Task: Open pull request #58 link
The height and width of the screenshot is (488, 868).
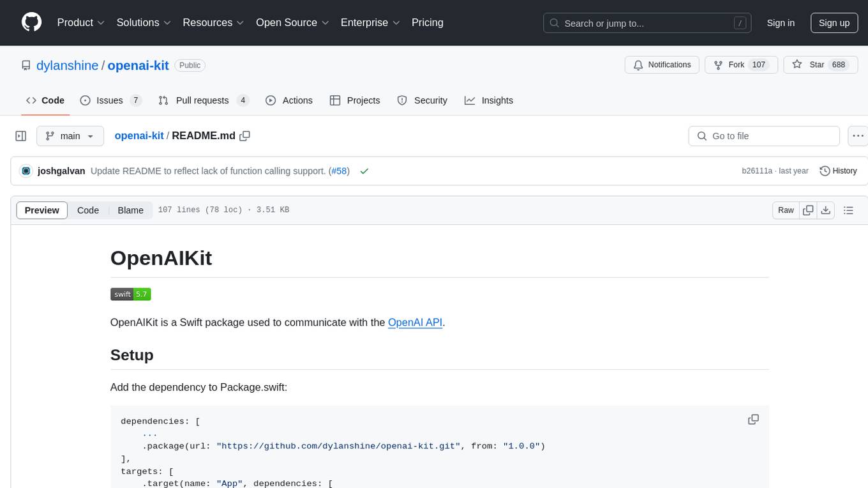Action: point(339,171)
